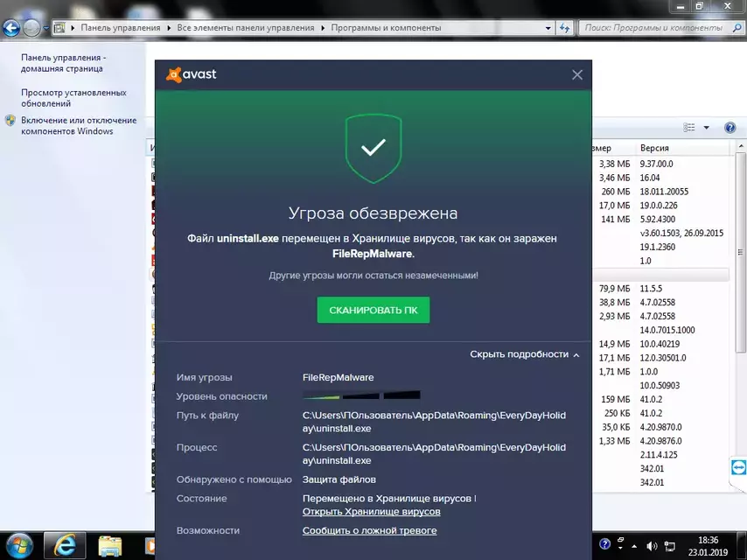Click the threat danger level indicator bar
This screenshot has width=747, height=560.
(x=361, y=395)
